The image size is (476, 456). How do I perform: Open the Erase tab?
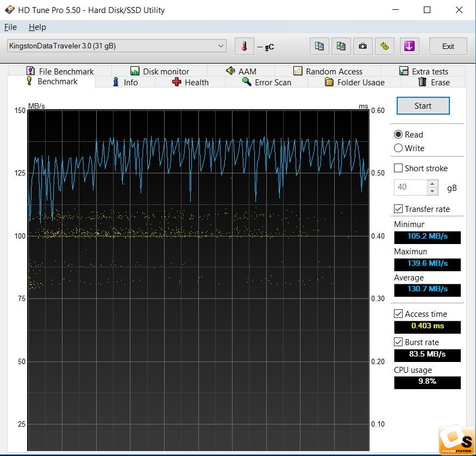[x=434, y=82]
